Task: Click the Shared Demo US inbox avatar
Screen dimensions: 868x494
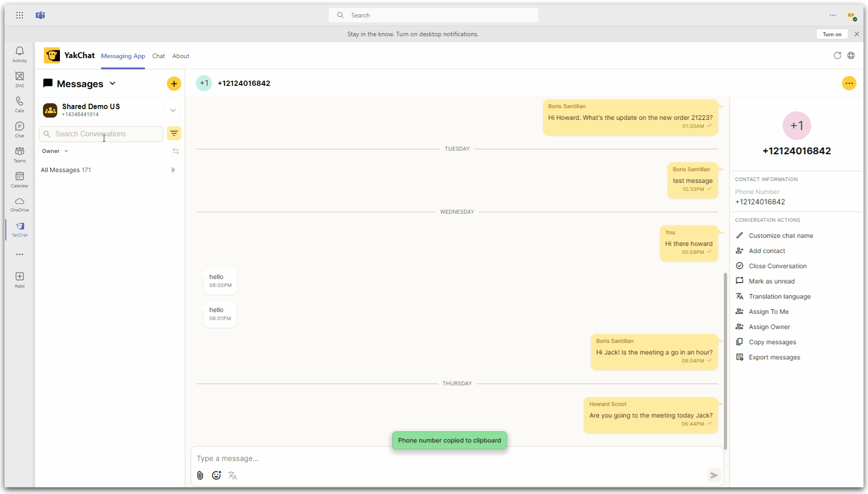Action: 50,110
